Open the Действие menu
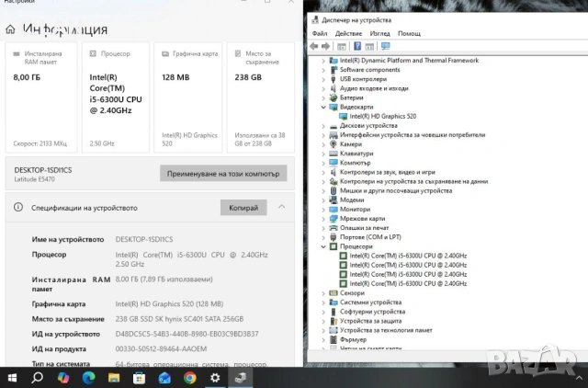This screenshot has height=388, width=588. coord(348,33)
